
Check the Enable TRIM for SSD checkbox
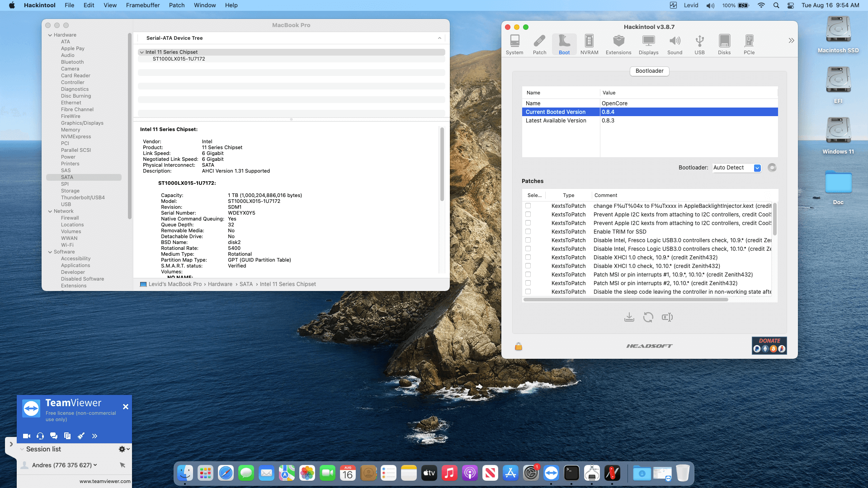528,232
